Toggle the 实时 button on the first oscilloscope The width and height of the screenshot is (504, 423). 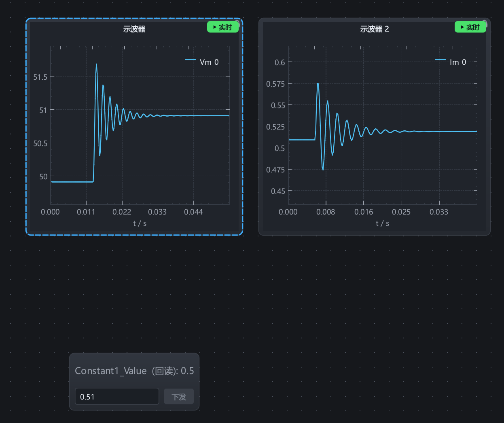coord(223,27)
